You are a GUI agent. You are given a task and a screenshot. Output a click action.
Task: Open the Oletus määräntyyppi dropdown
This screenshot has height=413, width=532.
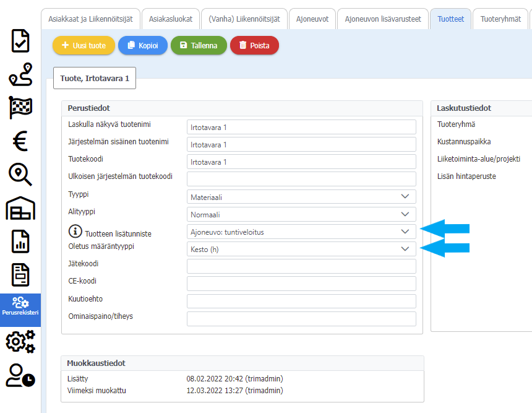coord(301,249)
